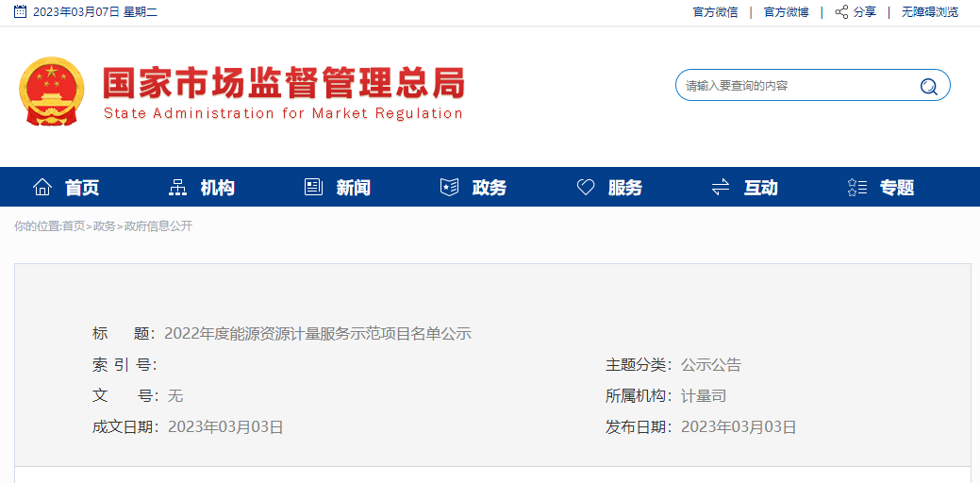Click the 文号 value 无
The height and width of the screenshot is (483, 980).
(x=175, y=396)
